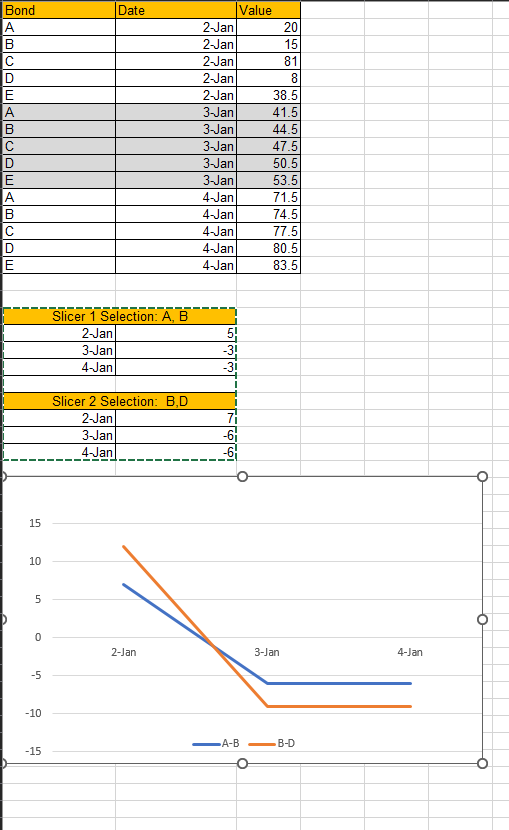Screen dimensions: 509x830
Task: Click the cell with value 80.5
Action: tap(268, 248)
